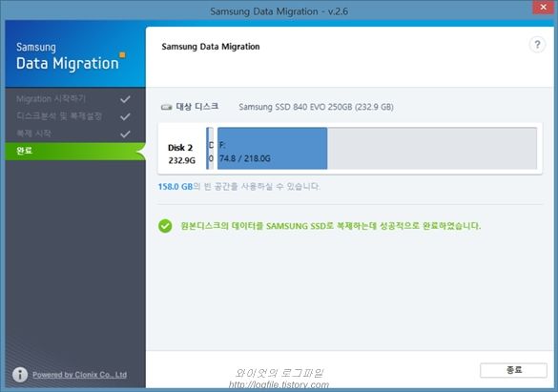Click the Samsung Data Migration panel heading
558x392 pixels.
[210, 47]
